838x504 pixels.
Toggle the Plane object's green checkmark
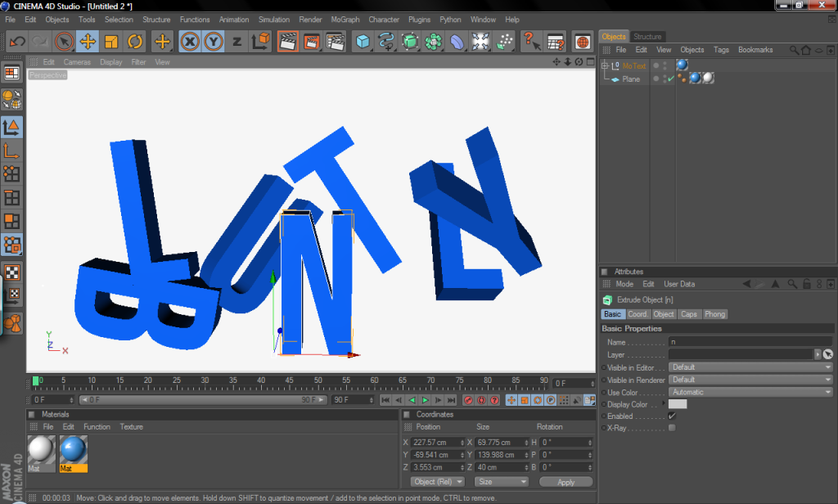[x=671, y=79]
